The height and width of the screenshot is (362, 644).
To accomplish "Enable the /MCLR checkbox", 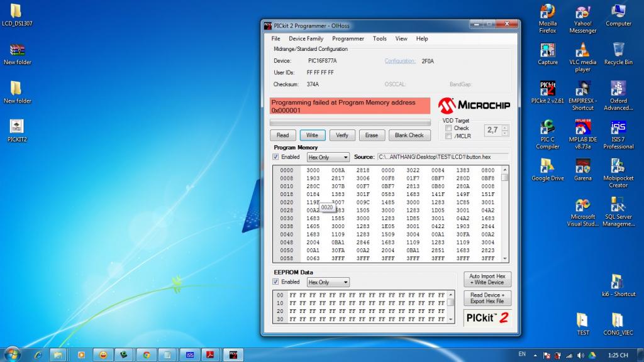I will (448, 136).
